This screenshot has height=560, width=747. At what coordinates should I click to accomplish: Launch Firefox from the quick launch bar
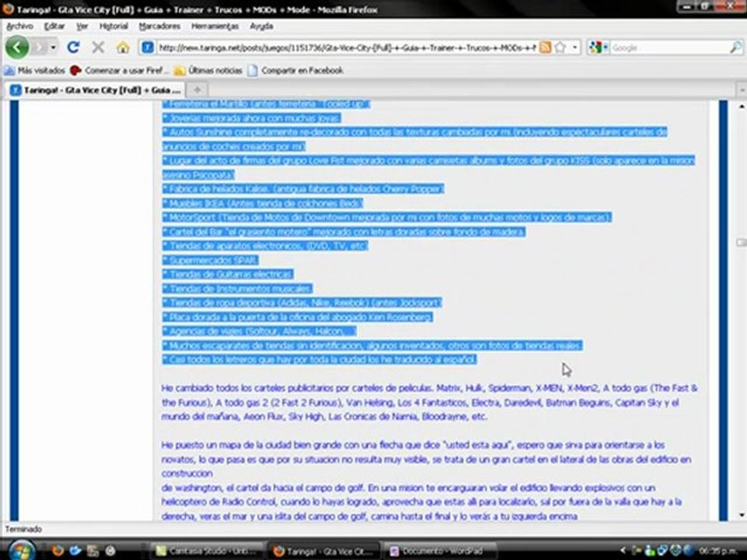58,551
